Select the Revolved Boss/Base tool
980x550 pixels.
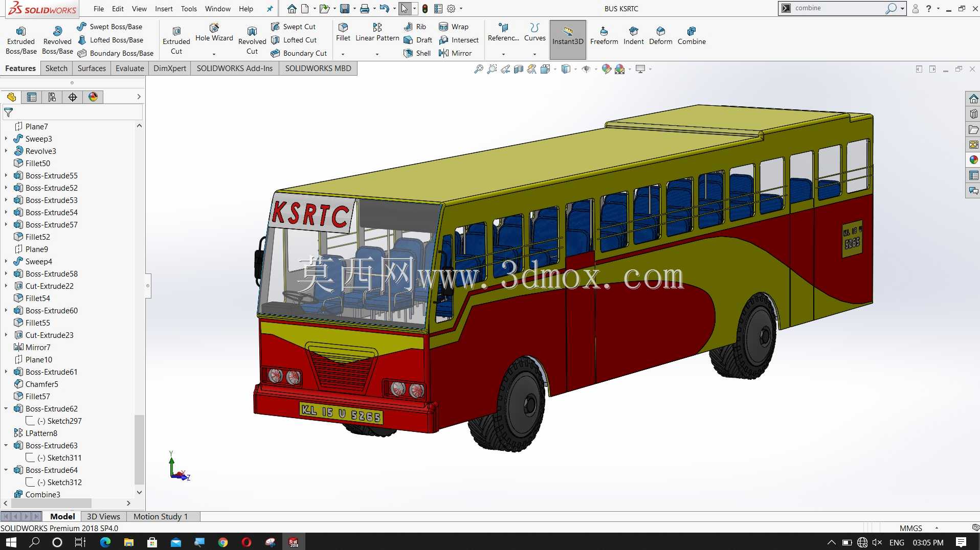click(57, 40)
